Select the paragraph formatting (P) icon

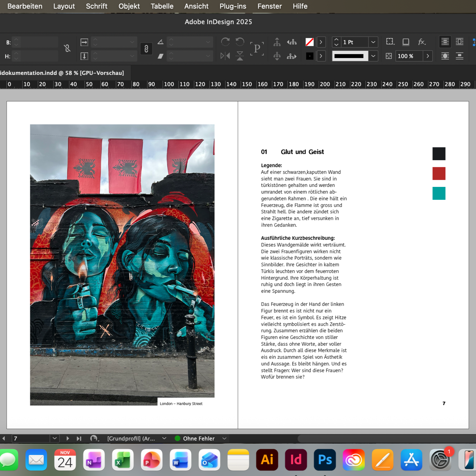tap(257, 49)
